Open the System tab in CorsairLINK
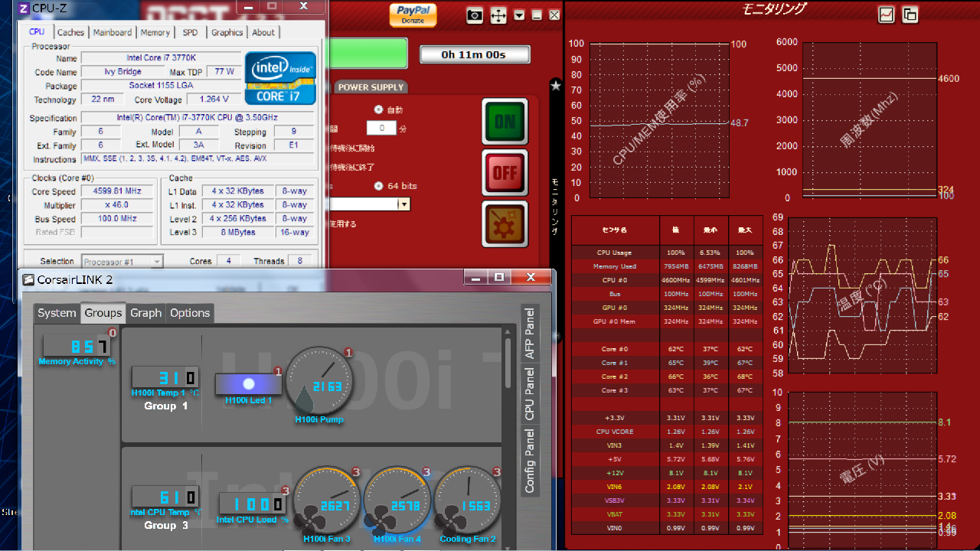980x551 pixels. tap(57, 313)
